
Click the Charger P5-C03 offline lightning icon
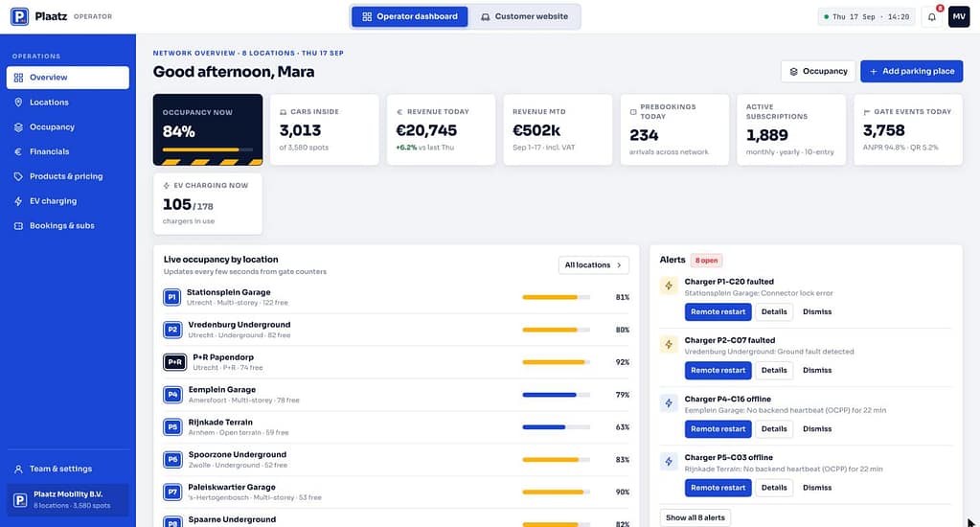pos(669,462)
